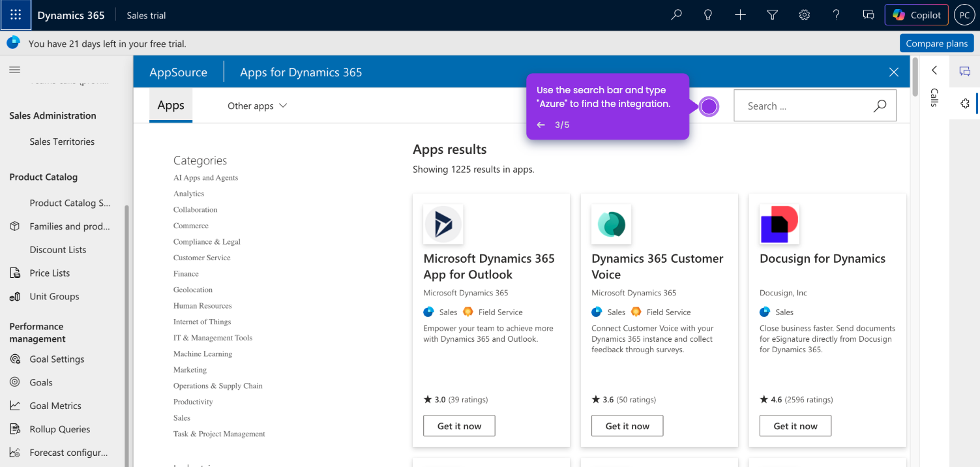Go back to previous tour step arrow
The image size is (980, 467).
point(541,125)
